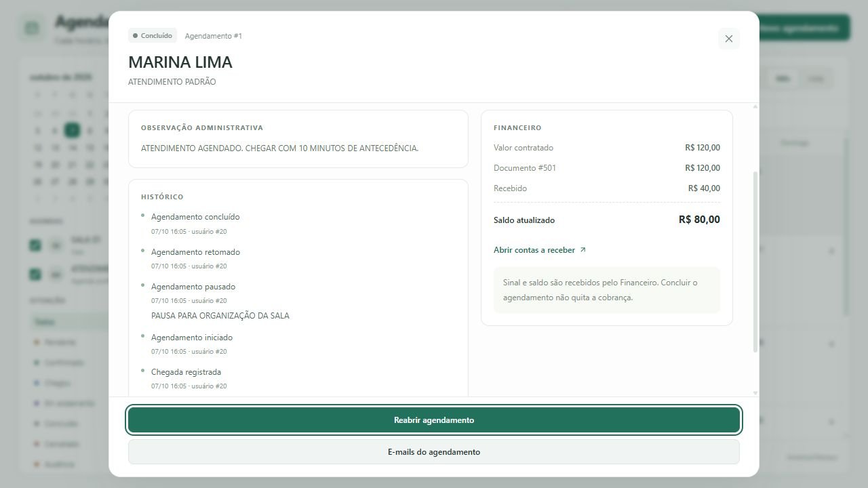This screenshot has width=868, height=488.
Task: Click the 'Saldo atualizado' value R$ 80,00
Action: pos(699,220)
